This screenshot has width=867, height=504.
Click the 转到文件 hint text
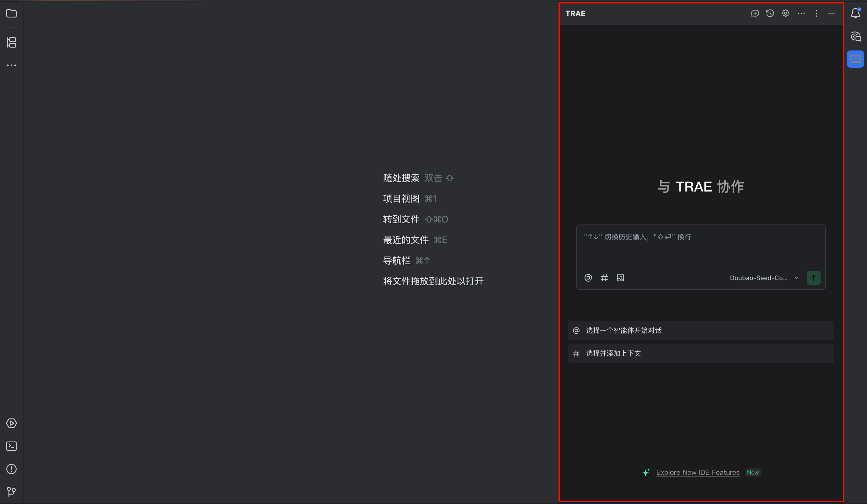[401, 219]
